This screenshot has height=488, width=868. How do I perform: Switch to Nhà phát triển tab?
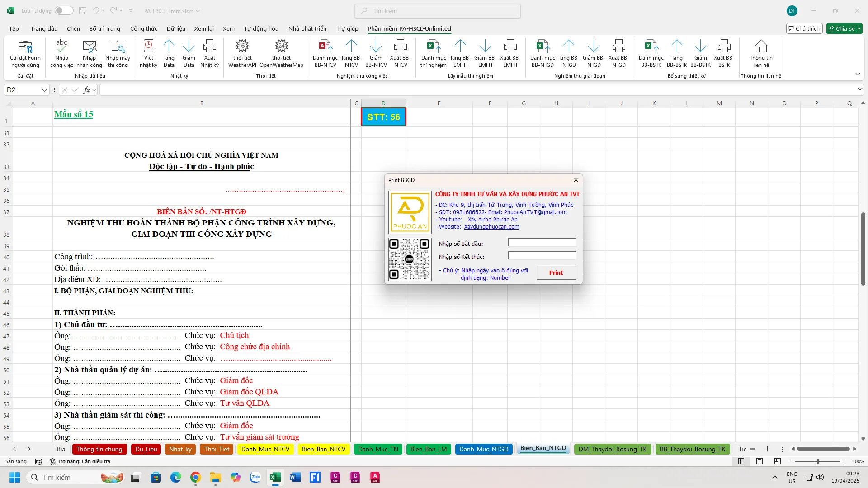[x=307, y=28]
